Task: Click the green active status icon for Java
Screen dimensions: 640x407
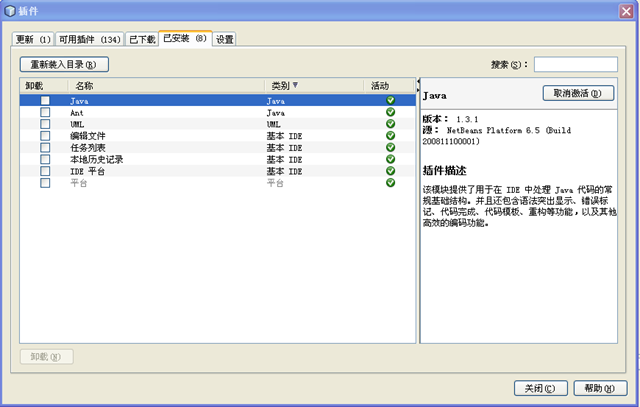Action: tap(391, 100)
